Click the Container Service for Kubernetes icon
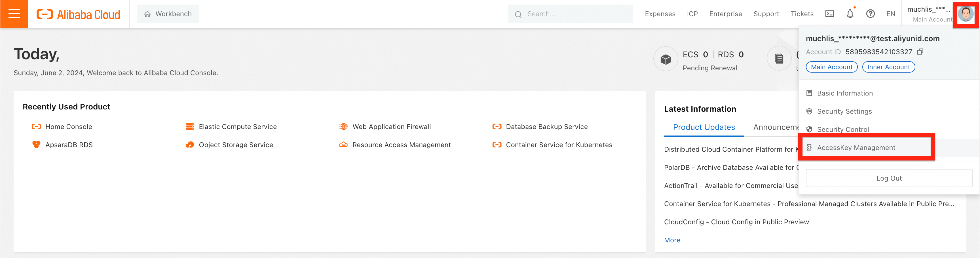Image resolution: width=980 pixels, height=258 pixels. (x=497, y=145)
